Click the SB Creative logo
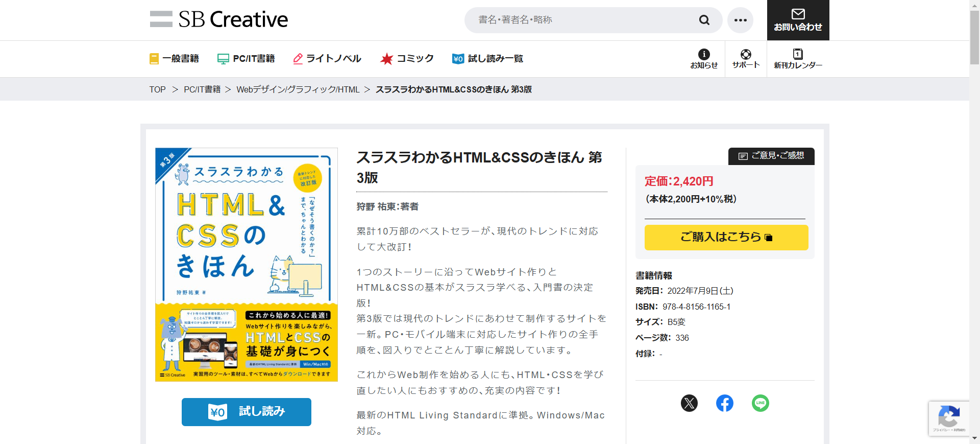Screen dimensions: 980x444 (219, 19)
